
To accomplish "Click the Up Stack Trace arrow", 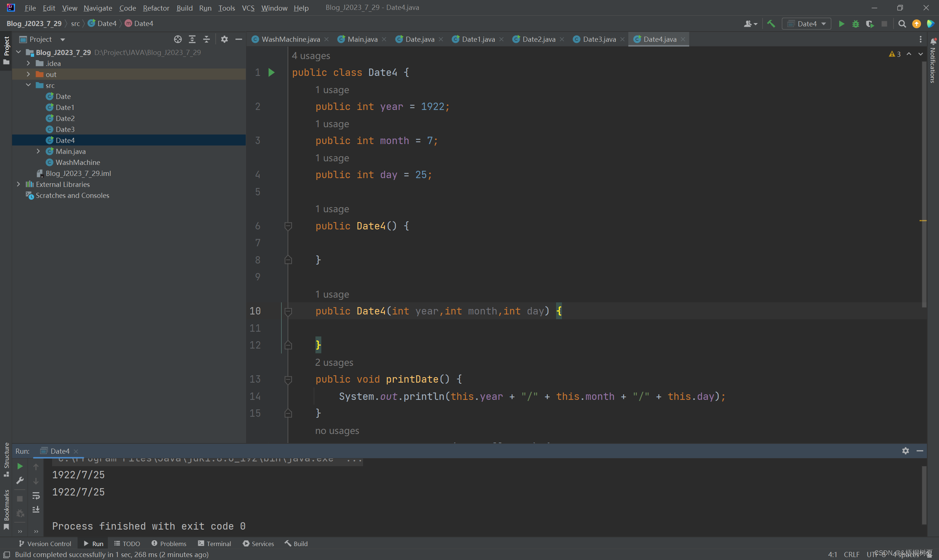I will [36, 467].
